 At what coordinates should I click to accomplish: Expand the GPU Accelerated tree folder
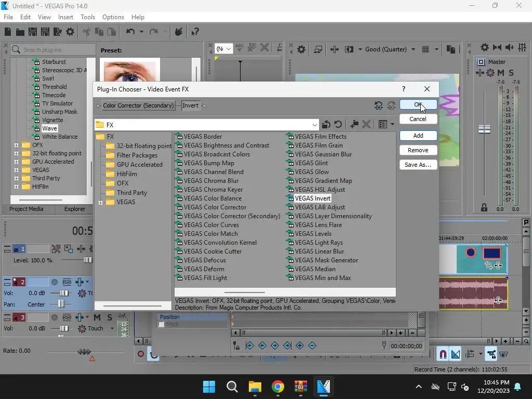16,162
